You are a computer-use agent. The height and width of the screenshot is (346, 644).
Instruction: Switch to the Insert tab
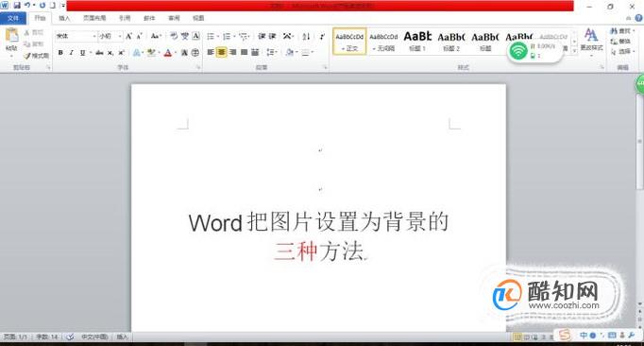pyautogui.click(x=64, y=18)
